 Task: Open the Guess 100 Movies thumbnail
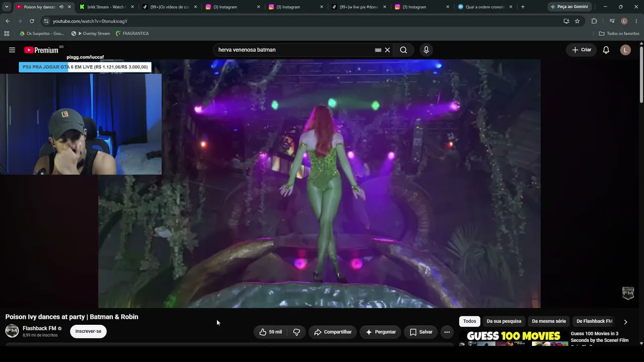point(513,338)
